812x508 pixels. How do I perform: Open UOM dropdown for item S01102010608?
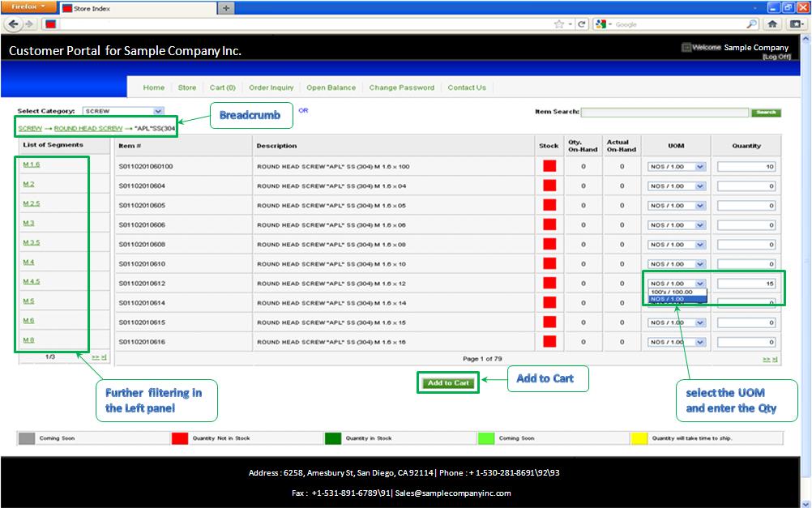(x=677, y=245)
